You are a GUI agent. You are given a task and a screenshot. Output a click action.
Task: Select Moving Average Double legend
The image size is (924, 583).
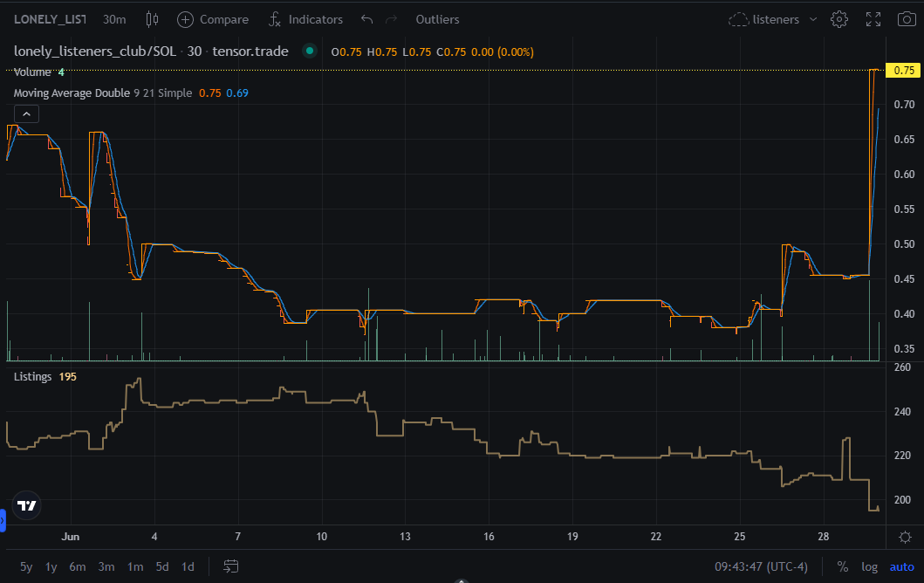tap(72, 93)
